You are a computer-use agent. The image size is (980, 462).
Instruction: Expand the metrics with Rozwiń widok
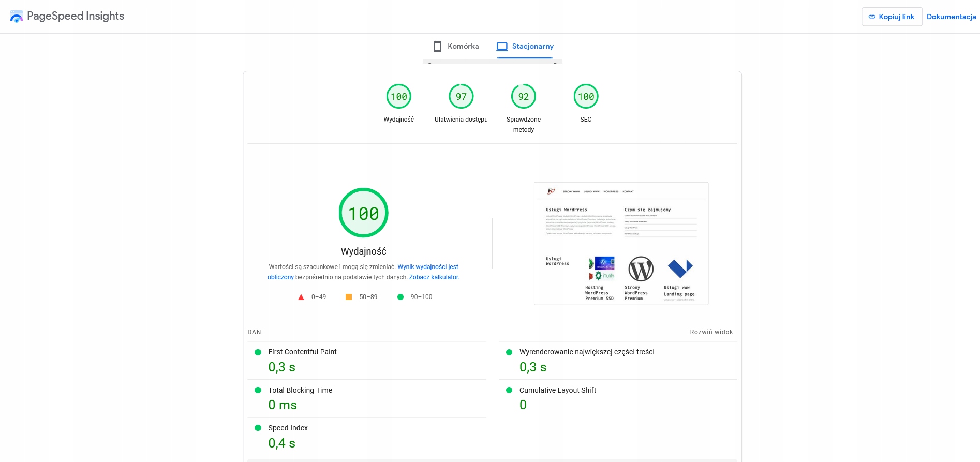click(711, 332)
